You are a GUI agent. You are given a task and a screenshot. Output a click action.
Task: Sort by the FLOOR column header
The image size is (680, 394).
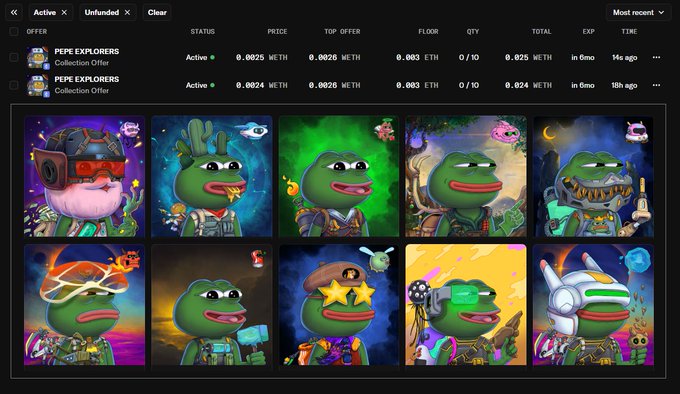tap(428, 32)
